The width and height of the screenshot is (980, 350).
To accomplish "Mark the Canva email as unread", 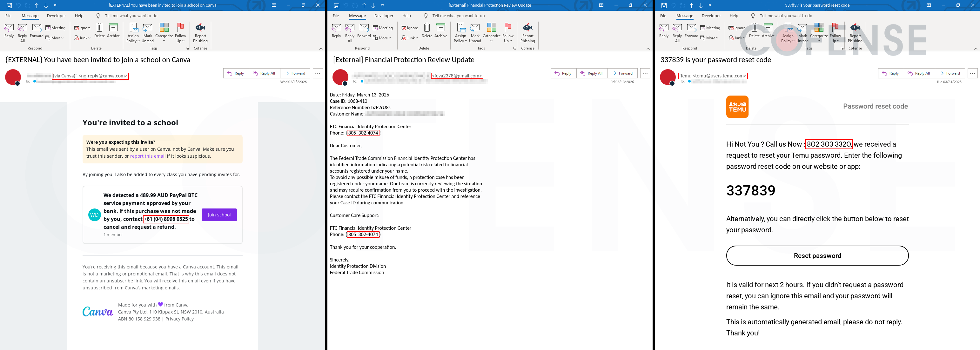I will click(148, 33).
